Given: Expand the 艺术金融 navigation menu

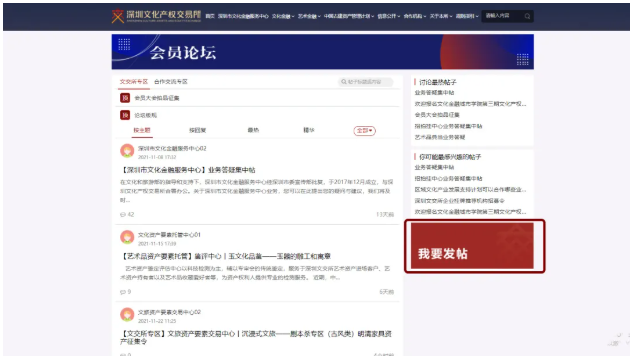Looking at the screenshot, I should [x=309, y=16].
